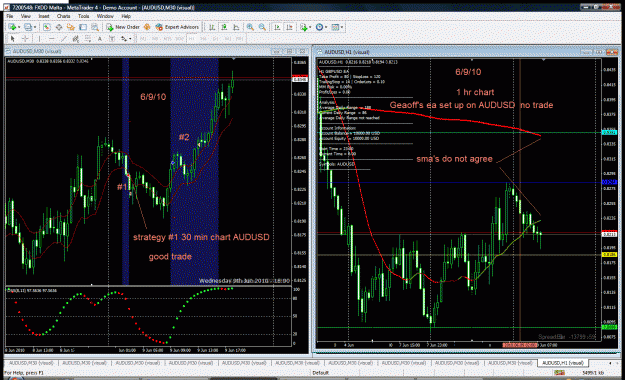Switch to the AUDUSD,H1 (visual) bottom tab
Viewport: 625px width, 380px height.
(x=563, y=363)
